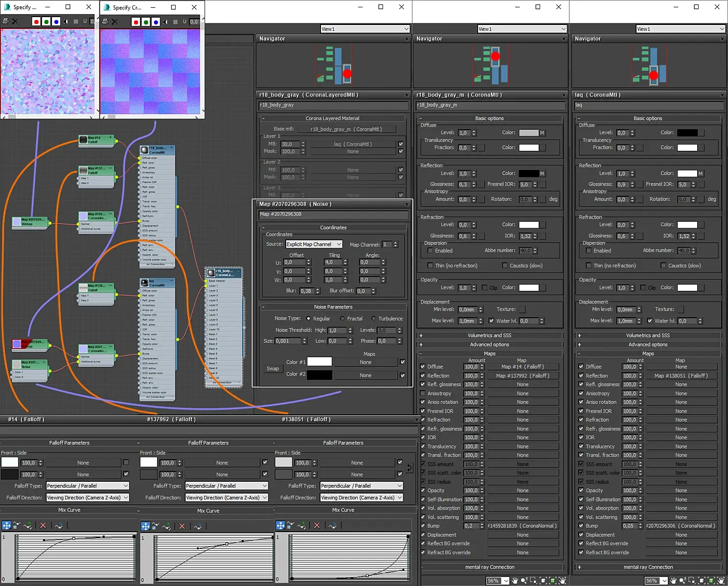Expand the Volumetrics and SSS rollout in laq
The image size is (728, 586).
(x=647, y=335)
